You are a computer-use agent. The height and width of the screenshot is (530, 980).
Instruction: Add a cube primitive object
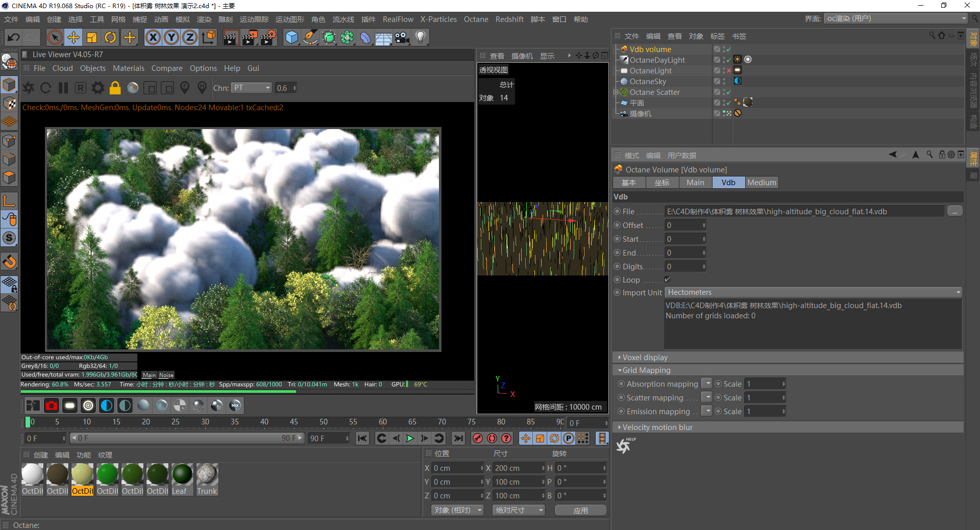point(291,37)
